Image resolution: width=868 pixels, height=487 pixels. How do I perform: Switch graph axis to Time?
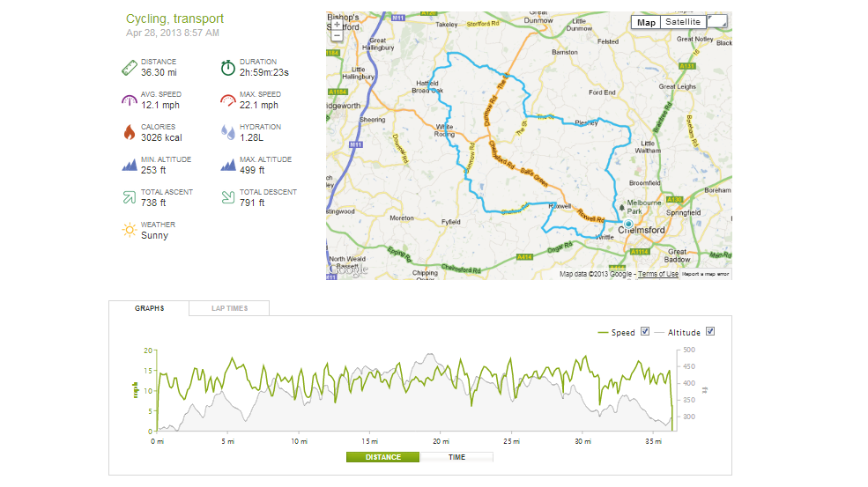(x=456, y=457)
